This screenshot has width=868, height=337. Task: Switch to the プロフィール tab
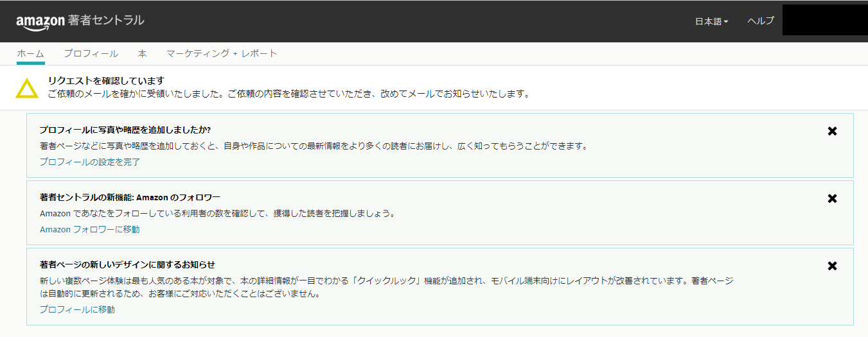91,54
